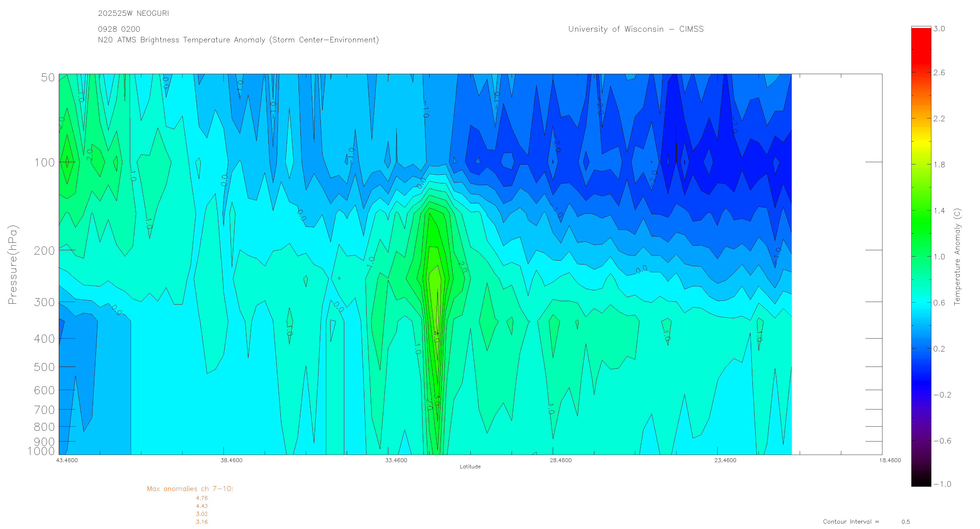Click latitude tick label 28.4600

click(x=560, y=460)
